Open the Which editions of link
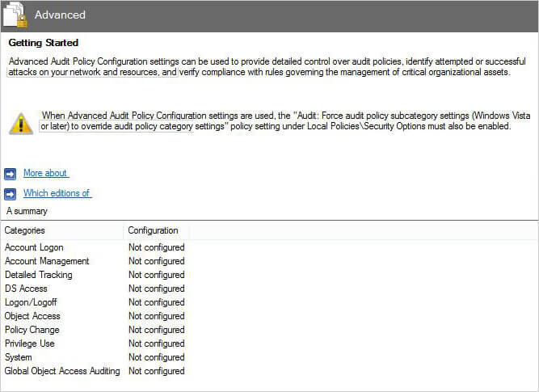This screenshot has height=392, width=539. 57,193
